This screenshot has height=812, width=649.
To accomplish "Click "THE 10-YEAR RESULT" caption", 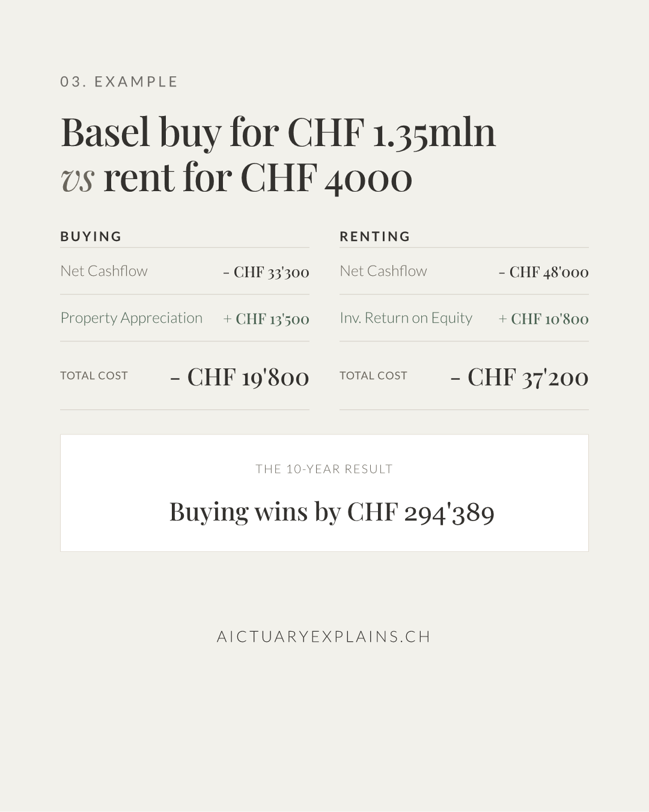I will pos(324,469).
